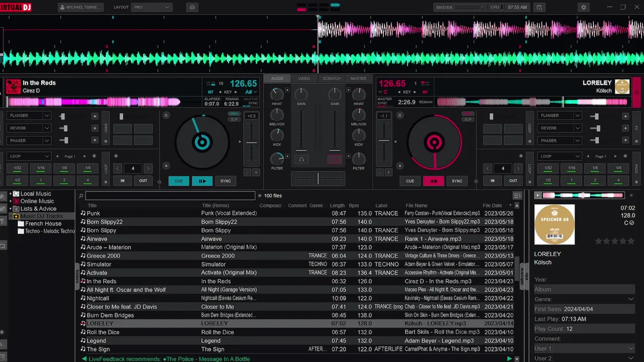Image resolution: width=644 pixels, height=362 pixels.
Task: Click plus icon next to left FLANGER
Action: pyautogui.click(x=95, y=116)
